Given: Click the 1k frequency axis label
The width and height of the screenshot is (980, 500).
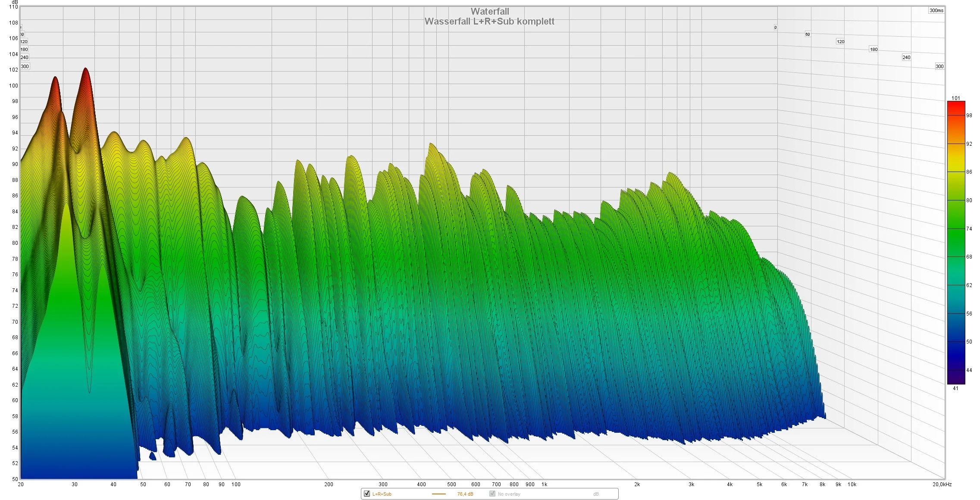Looking at the screenshot, I should click(544, 484).
